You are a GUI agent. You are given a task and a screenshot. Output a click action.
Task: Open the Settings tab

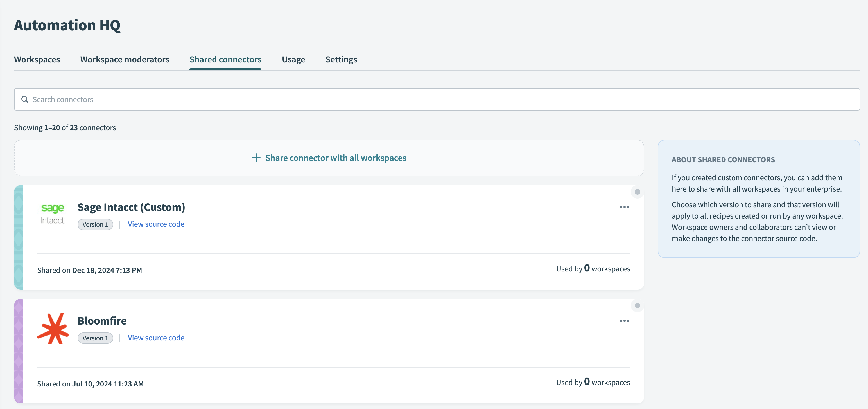[341, 59]
